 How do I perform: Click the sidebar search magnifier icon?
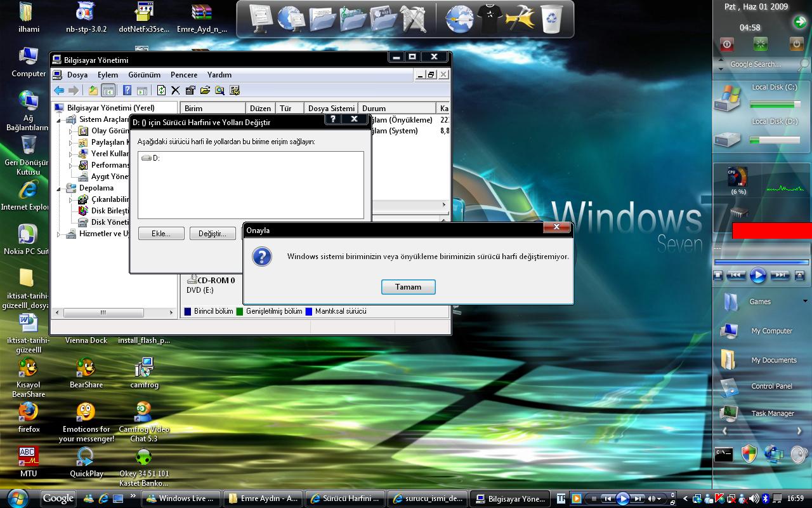(802, 64)
